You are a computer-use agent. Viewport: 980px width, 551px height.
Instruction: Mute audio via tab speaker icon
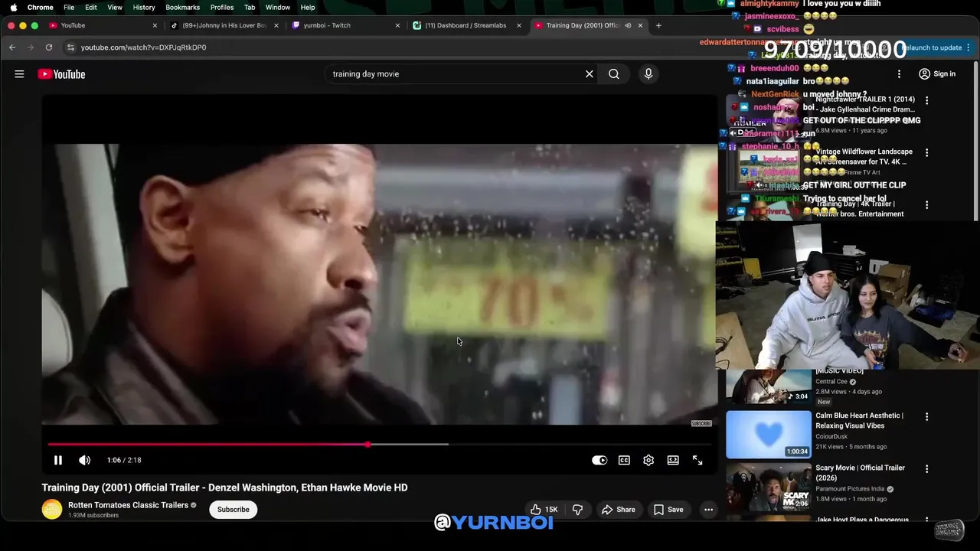point(628,25)
